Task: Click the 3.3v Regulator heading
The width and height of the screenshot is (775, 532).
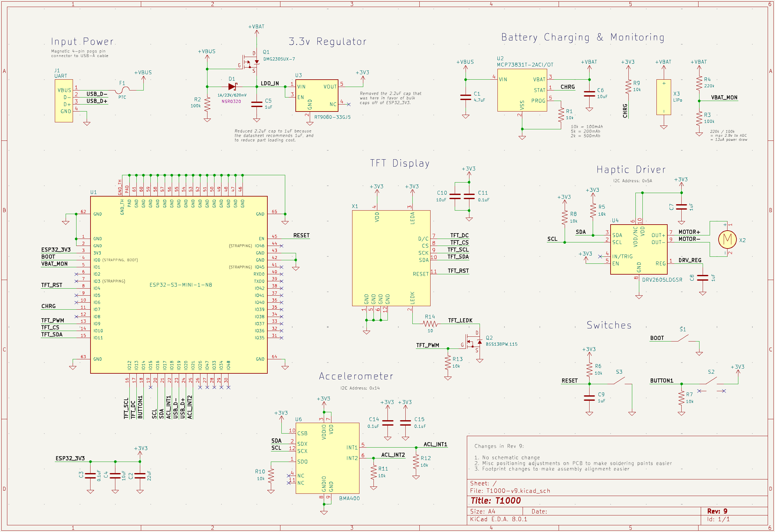Action: point(328,41)
